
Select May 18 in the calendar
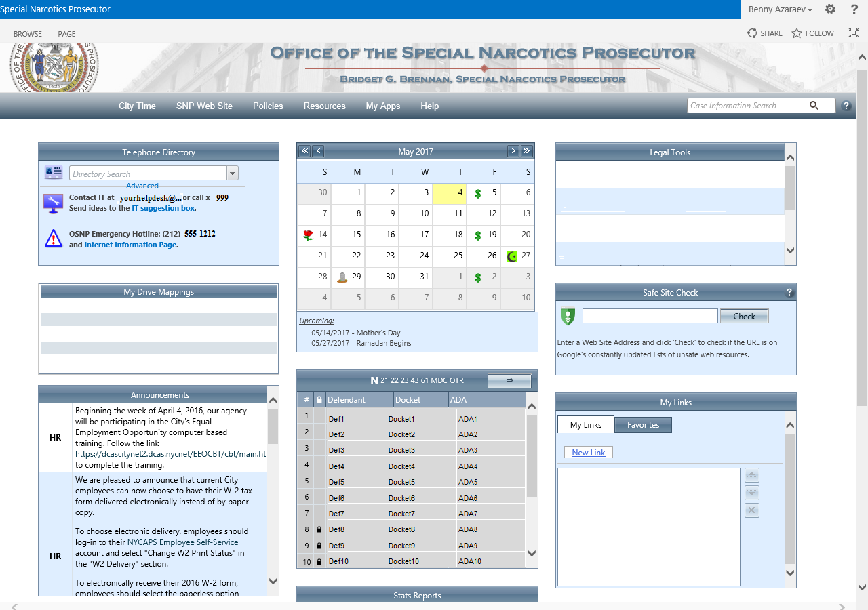(450, 236)
